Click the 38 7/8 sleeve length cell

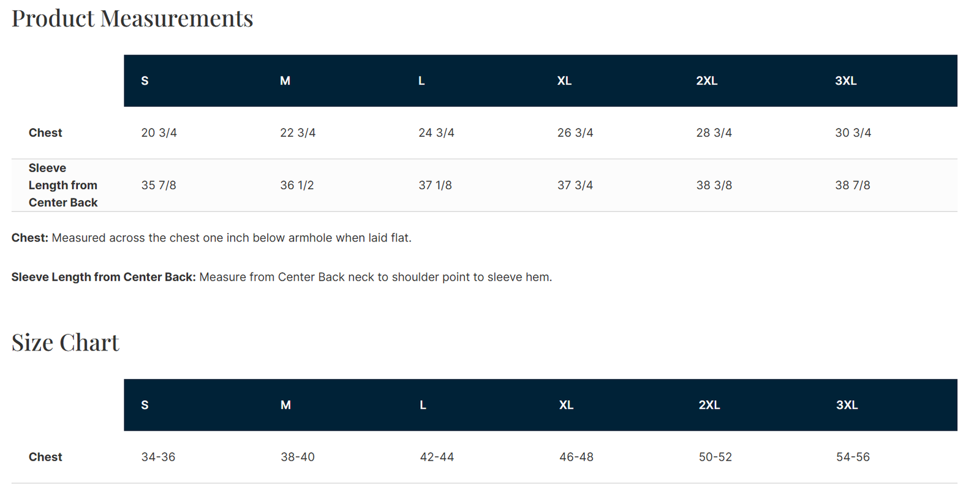(x=852, y=185)
